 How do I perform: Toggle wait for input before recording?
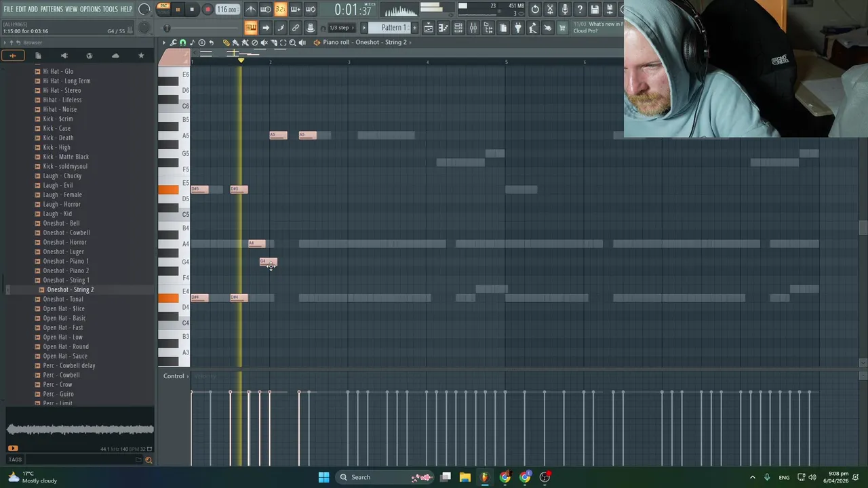[265, 9]
